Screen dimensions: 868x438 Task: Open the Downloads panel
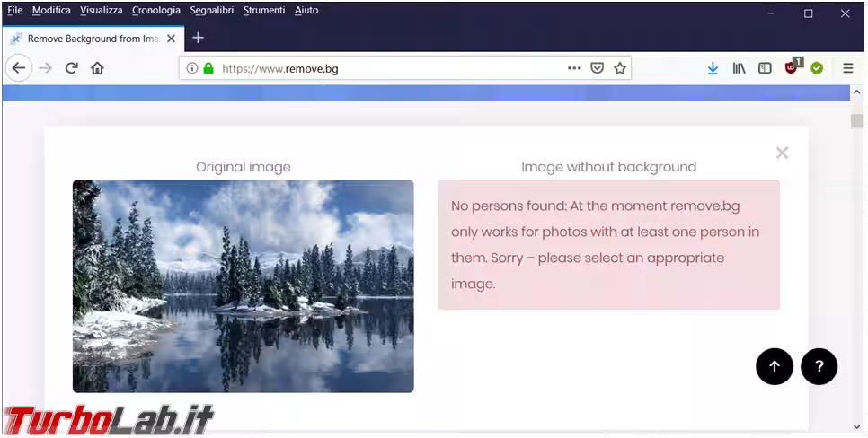[x=713, y=68]
